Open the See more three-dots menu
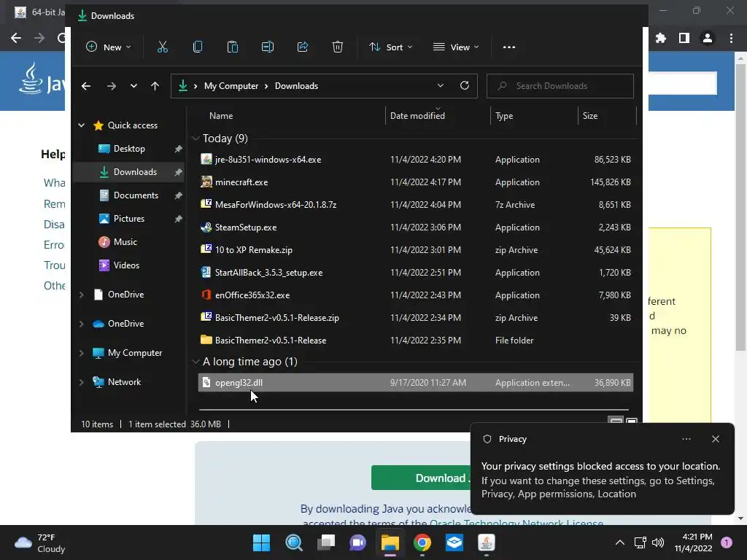 pyautogui.click(x=508, y=47)
